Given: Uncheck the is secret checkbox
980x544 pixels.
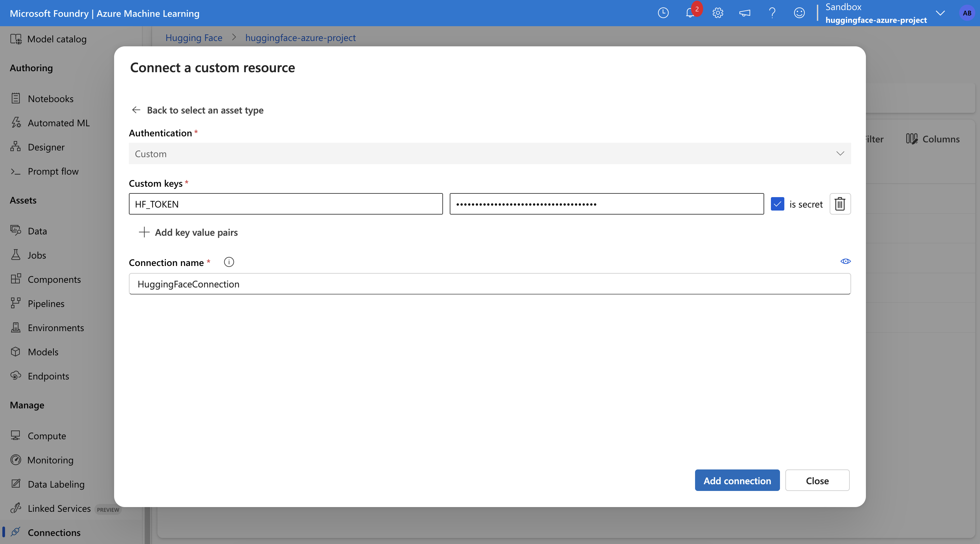Looking at the screenshot, I should click(778, 204).
